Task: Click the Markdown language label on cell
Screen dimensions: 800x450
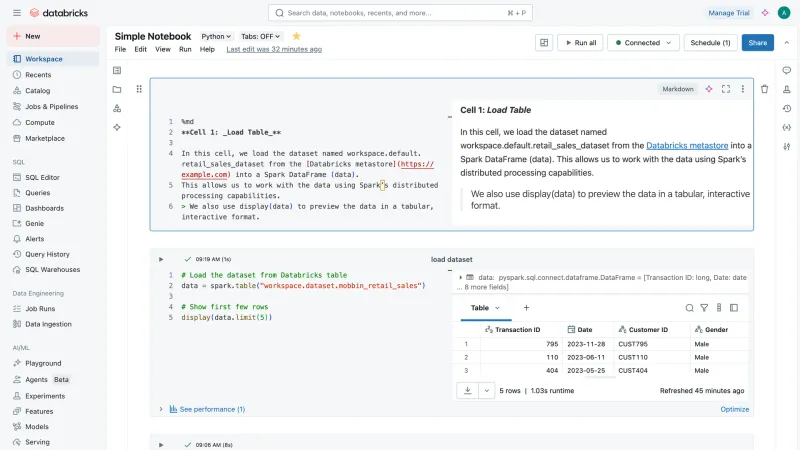Action: [x=678, y=89]
